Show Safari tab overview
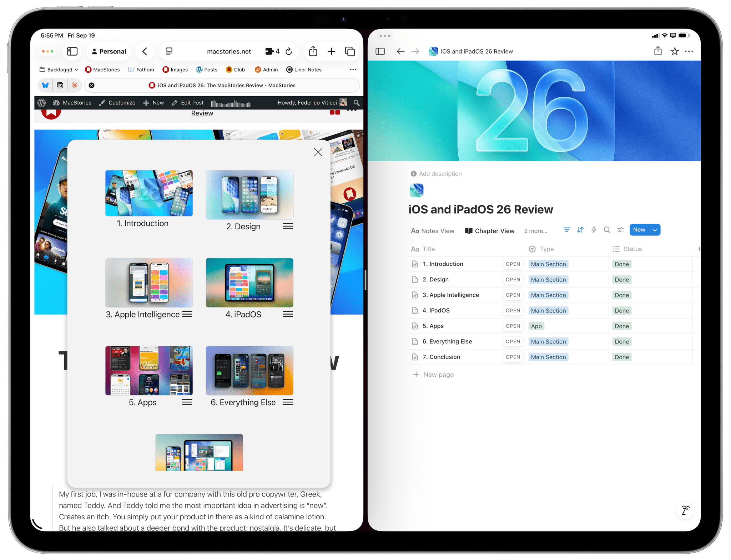The width and height of the screenshot is (731, 560). [x=350, y=51]
